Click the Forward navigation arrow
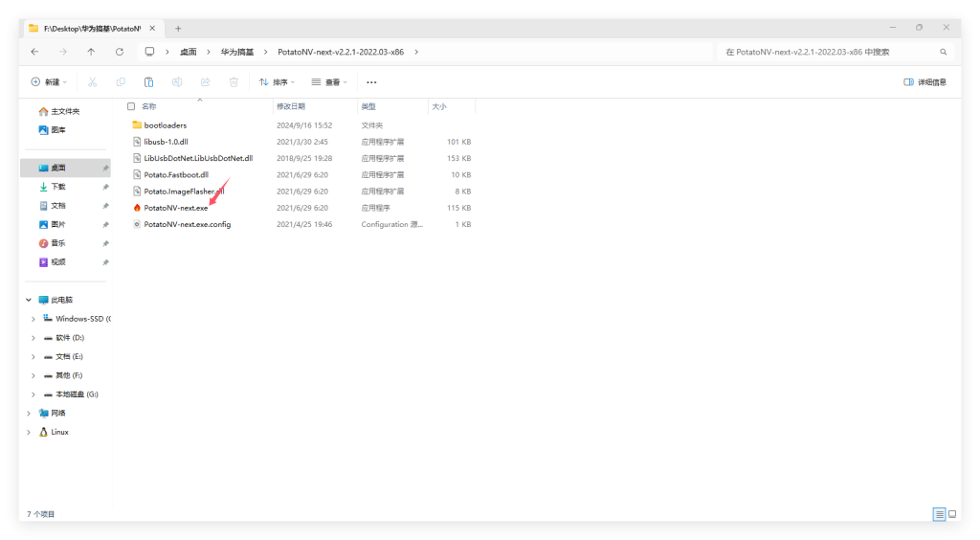Screen dimensions: 980x540 point(62,52)
